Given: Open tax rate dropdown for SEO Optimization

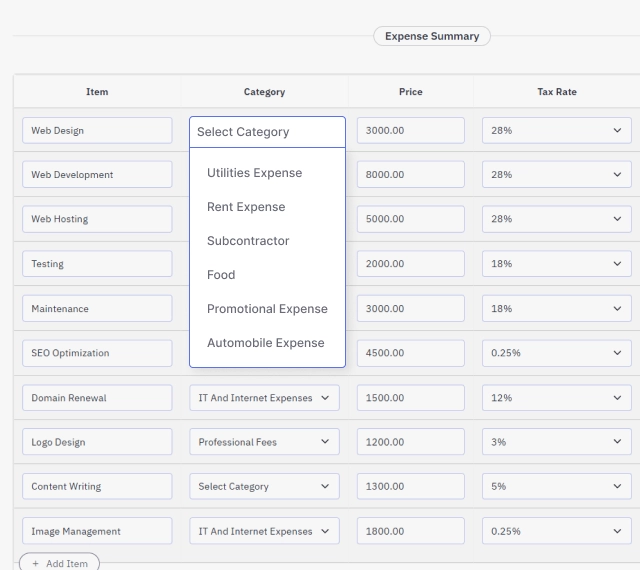Looking at the screenshot, I should click(557, 353).
